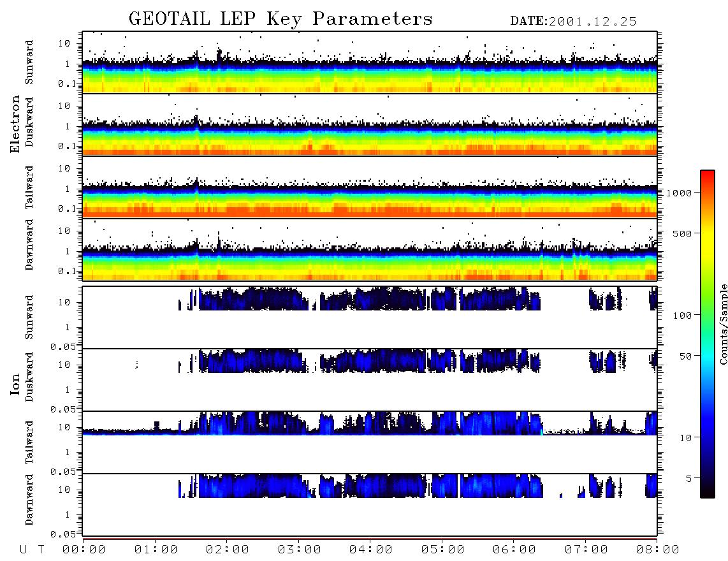
Task: Click the DATE:2001.12.25 label
Action: 573,22
